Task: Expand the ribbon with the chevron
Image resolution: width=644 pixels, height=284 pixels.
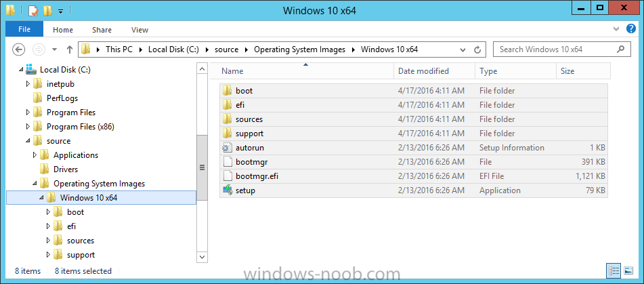Action: click(616, 28)
